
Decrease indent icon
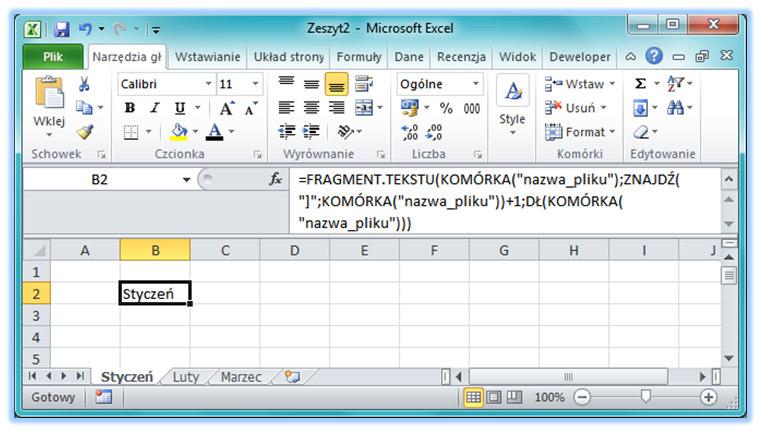coord(287,131)
